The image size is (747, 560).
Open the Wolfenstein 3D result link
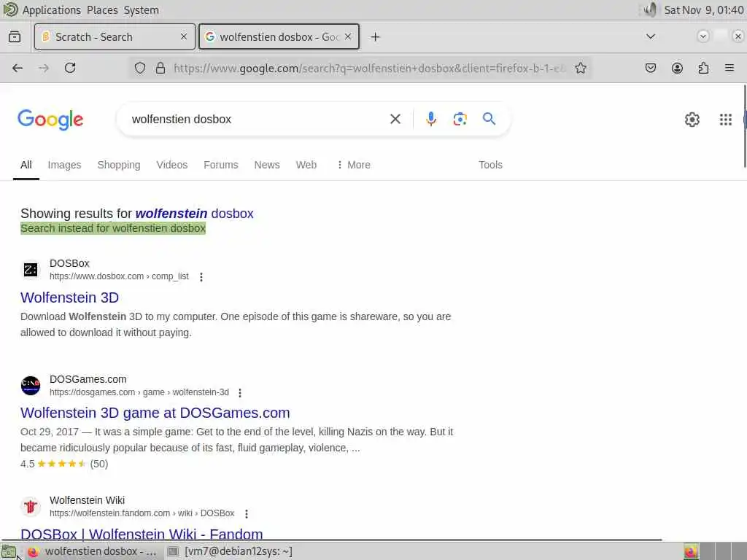(x=69, y=297)
